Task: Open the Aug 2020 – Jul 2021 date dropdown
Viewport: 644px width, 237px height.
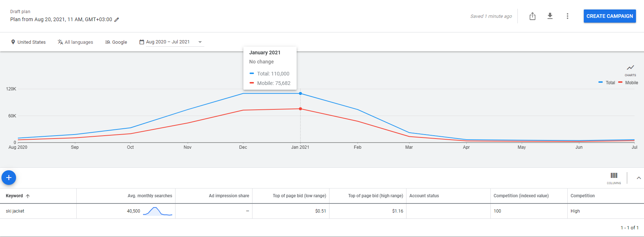Action: pos(171,42)
